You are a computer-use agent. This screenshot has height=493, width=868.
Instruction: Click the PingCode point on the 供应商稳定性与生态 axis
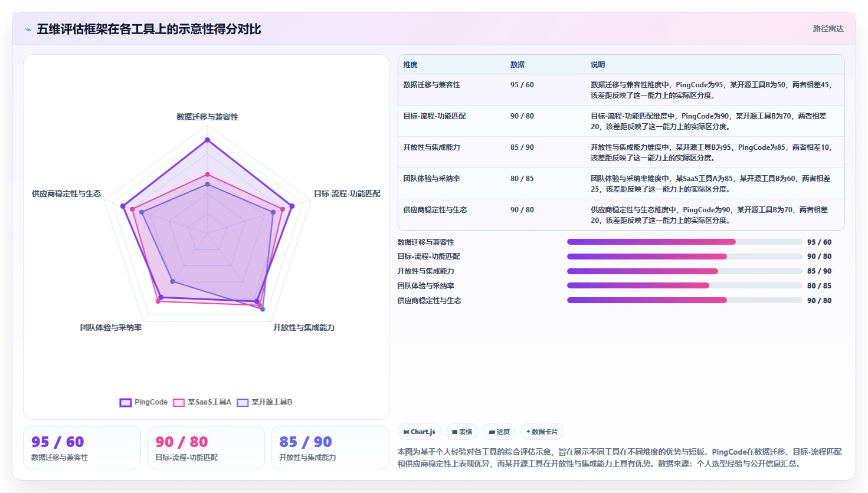pos(123,206)
